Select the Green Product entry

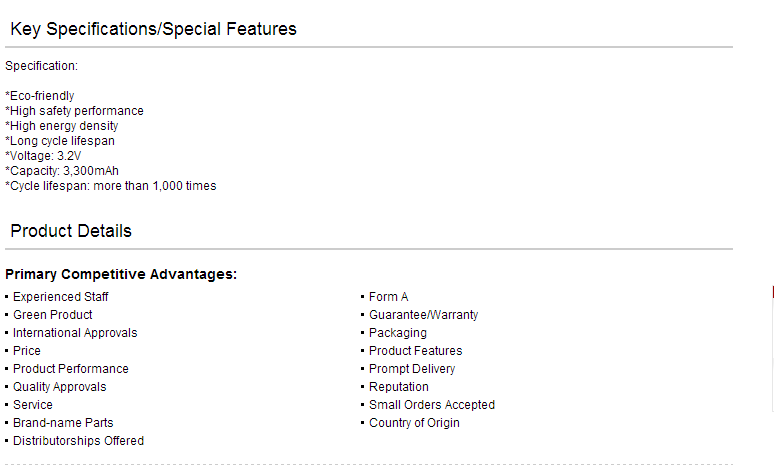click(52, 315)
